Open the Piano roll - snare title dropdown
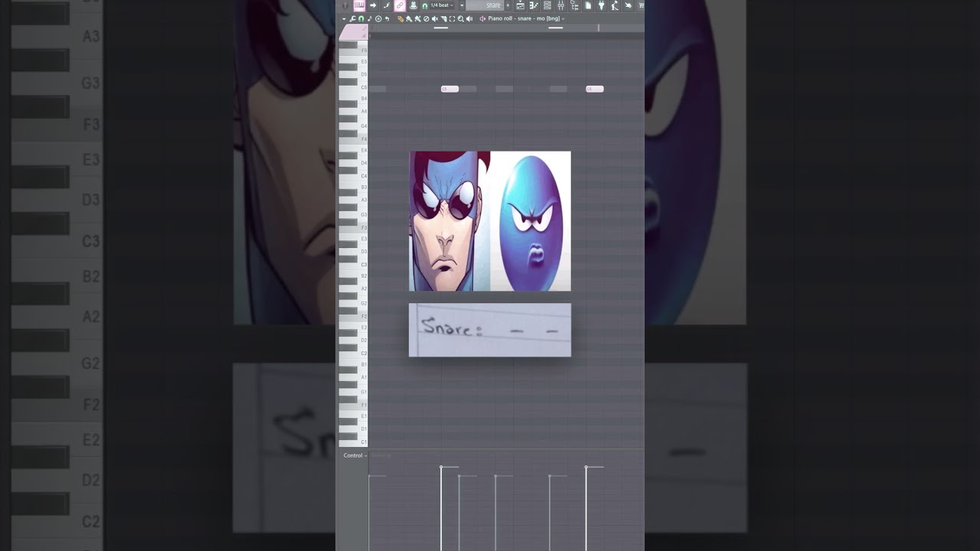 click(527, 18)
